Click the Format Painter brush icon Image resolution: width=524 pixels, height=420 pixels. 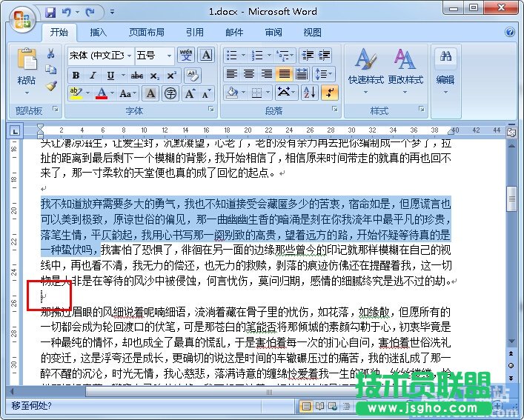[x=51, y=86]
